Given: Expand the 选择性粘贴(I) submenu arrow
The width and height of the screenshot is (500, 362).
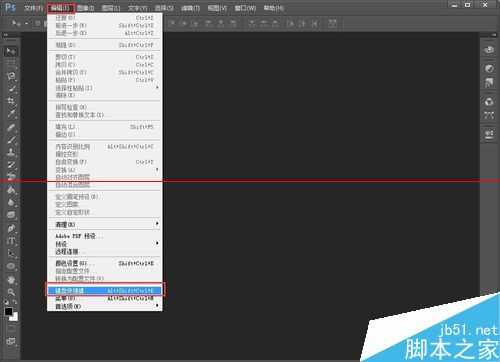Looking at the screenshot, I should (x=157, y=87).
